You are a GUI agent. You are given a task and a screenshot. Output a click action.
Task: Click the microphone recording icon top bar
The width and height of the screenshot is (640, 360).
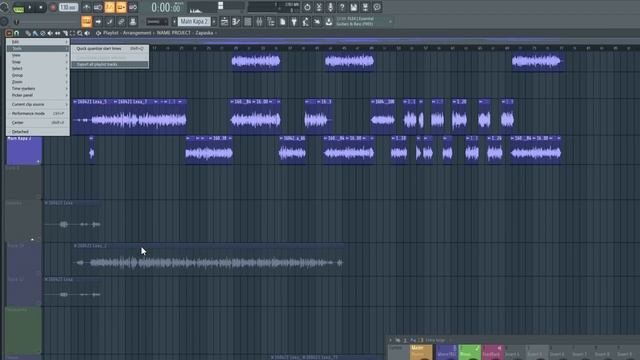[330, 7]
